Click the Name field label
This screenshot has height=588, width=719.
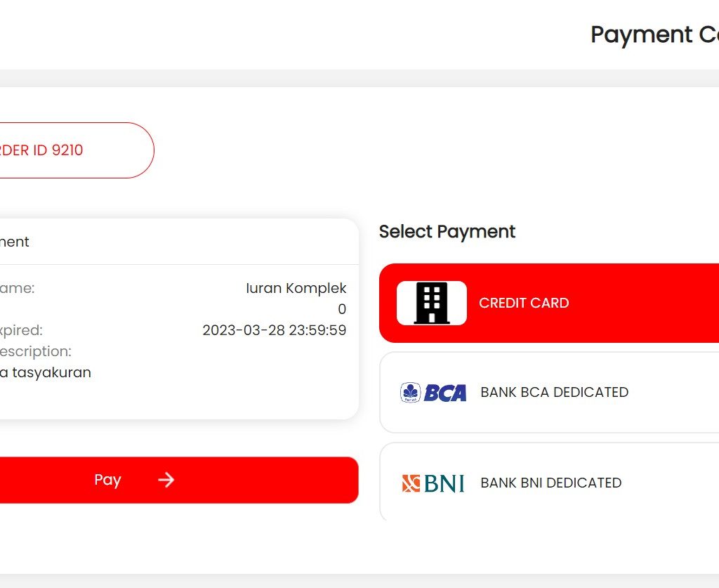point(18,288)
